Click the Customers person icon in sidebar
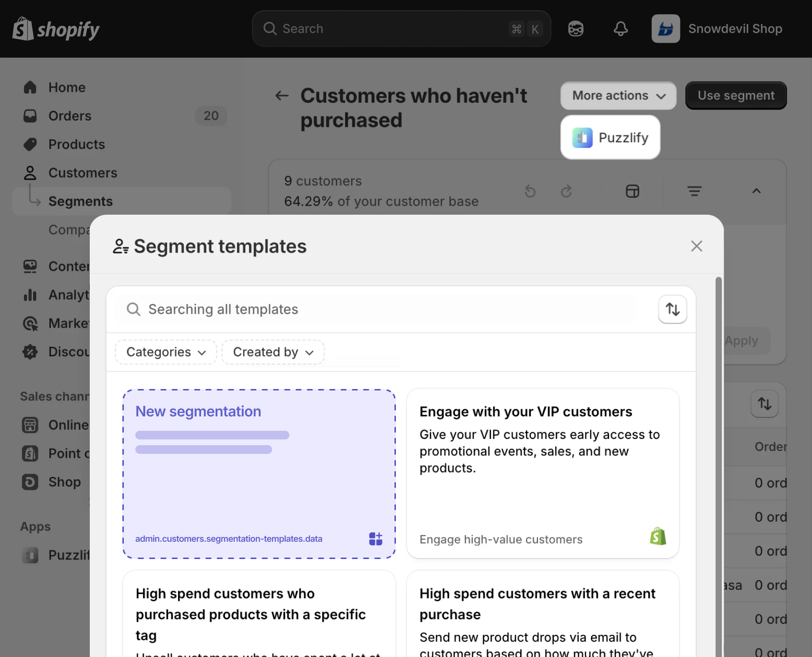The width and height of the screenshot is (812, 657). tap(30, 173)
